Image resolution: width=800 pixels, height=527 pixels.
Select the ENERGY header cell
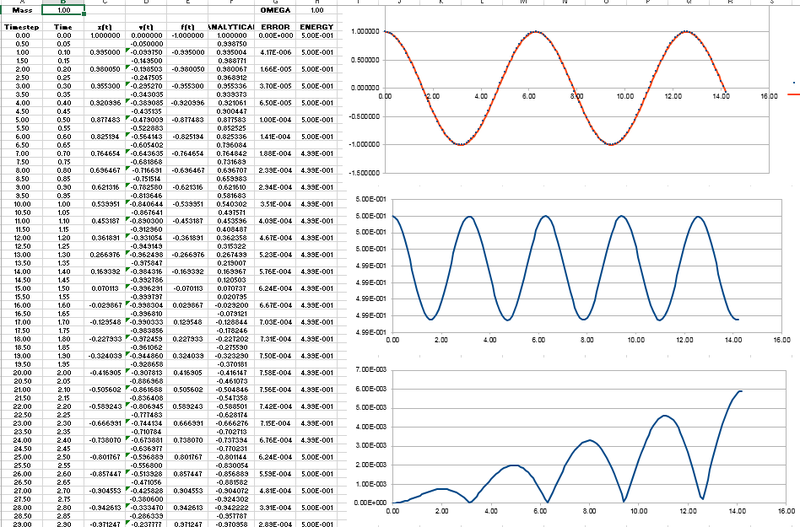coord(316,27)
